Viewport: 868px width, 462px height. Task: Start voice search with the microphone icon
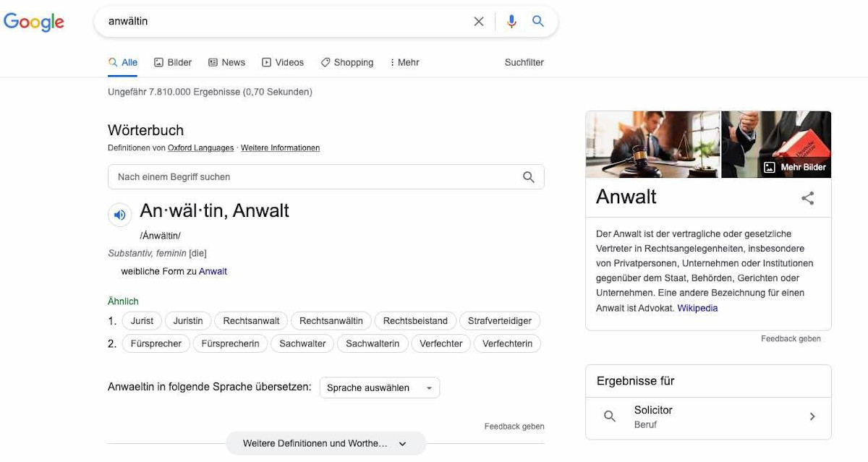tap(511, 22)
